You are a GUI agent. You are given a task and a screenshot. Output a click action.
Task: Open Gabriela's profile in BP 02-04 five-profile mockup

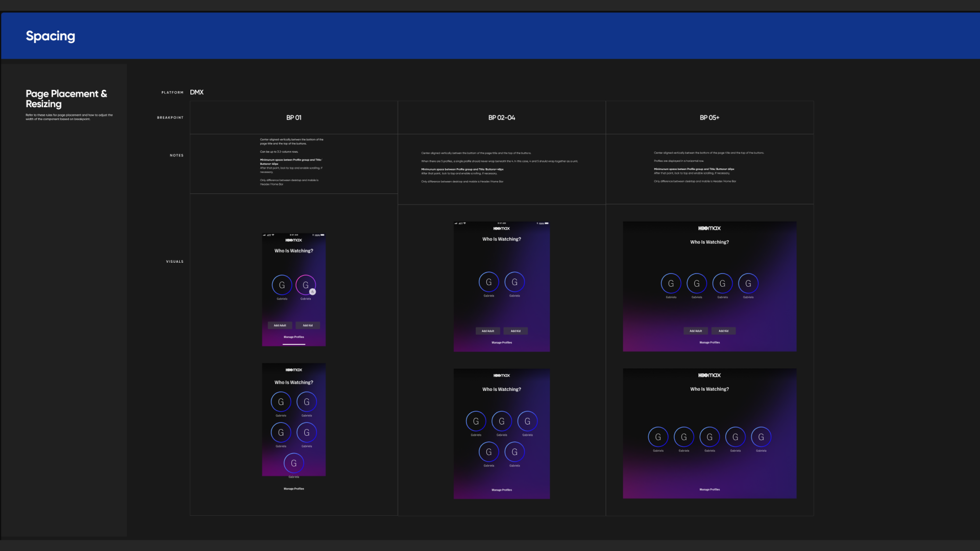click(502, 421)
